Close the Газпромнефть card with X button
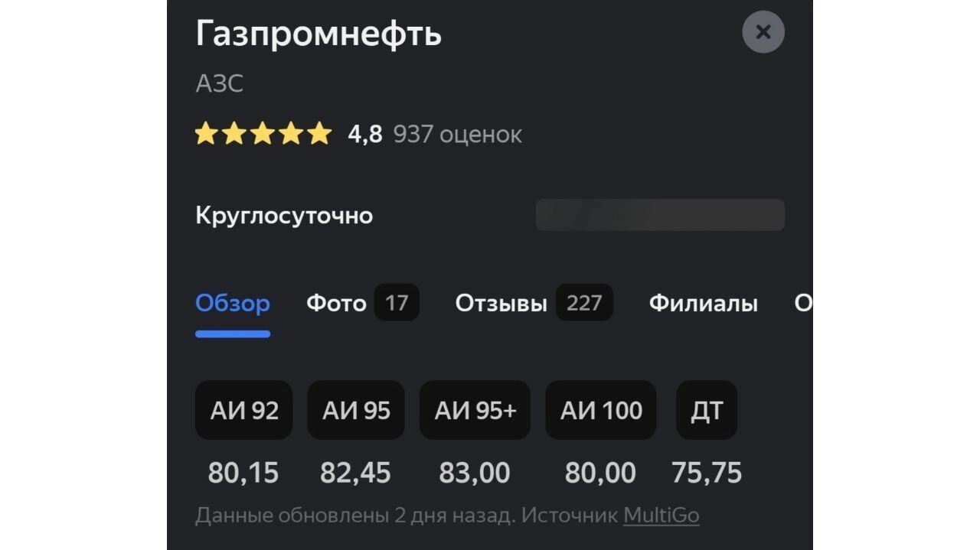The height and width of the screenshot is (550, 980). point(763,32)
